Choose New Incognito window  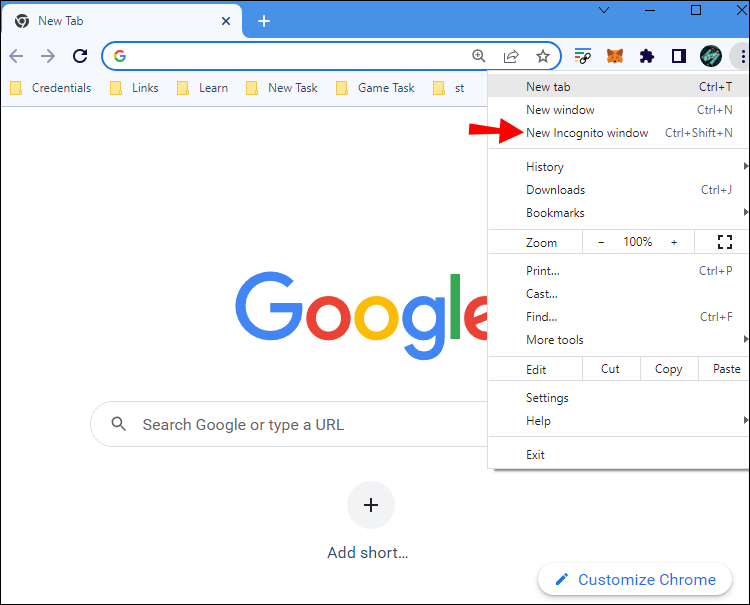[619, 132]
